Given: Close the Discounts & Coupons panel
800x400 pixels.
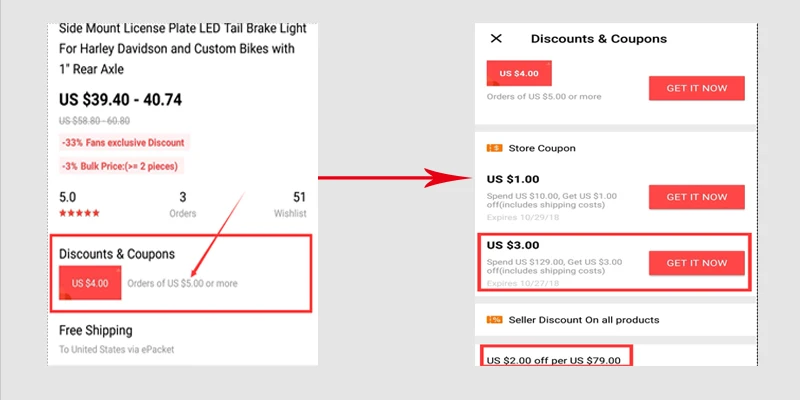Looking at the screenshot, I should pos(496,39).
